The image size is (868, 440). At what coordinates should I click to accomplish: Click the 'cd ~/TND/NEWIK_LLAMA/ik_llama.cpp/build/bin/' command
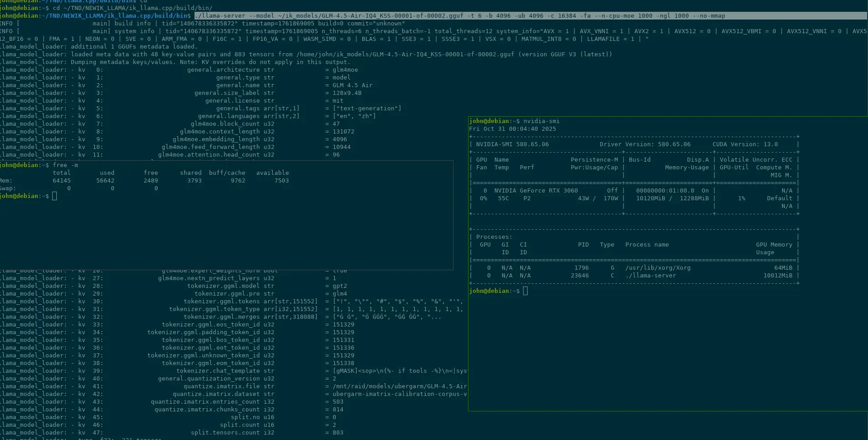[x=133, y=8]
